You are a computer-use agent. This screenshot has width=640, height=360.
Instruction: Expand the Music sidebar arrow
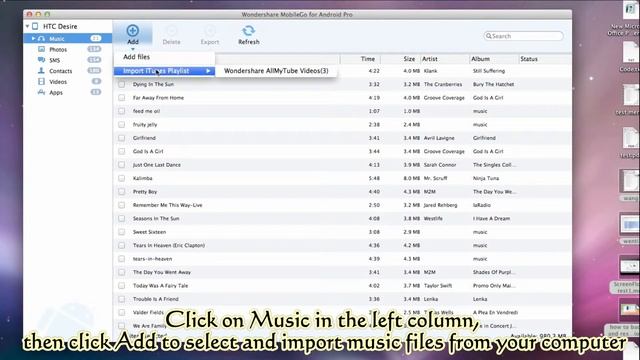33,38
